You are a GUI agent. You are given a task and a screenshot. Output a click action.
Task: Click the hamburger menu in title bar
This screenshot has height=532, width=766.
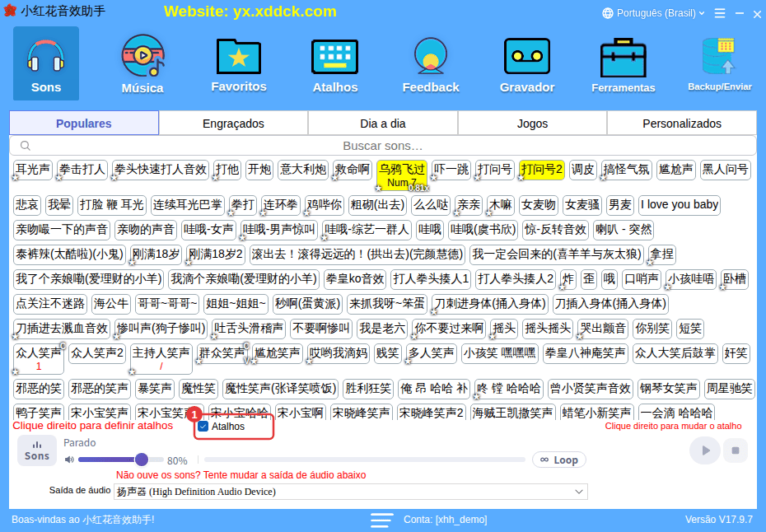[720, 13]
